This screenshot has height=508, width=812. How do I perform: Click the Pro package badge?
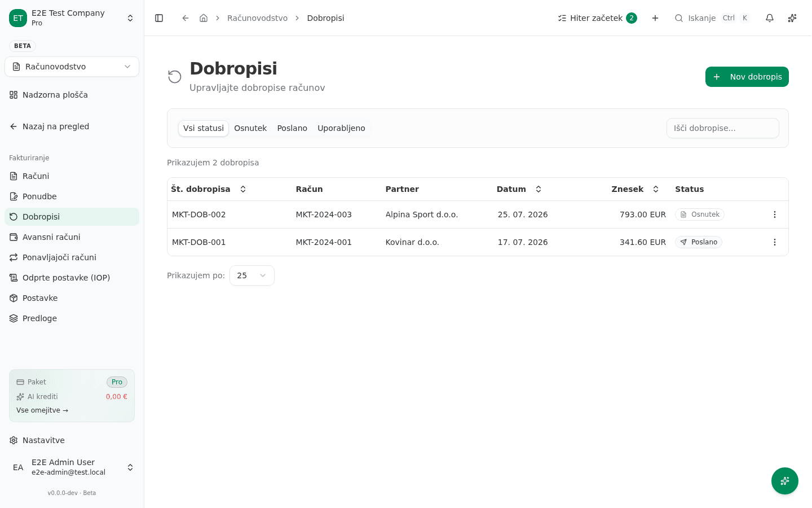pyautogui.click(x=117, y=382)
